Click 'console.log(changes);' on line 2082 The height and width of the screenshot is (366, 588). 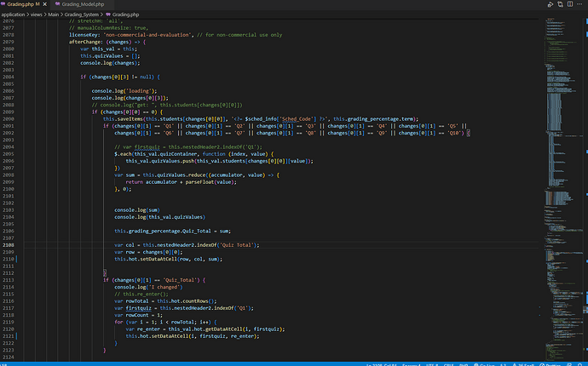click(x=110, y=63)
